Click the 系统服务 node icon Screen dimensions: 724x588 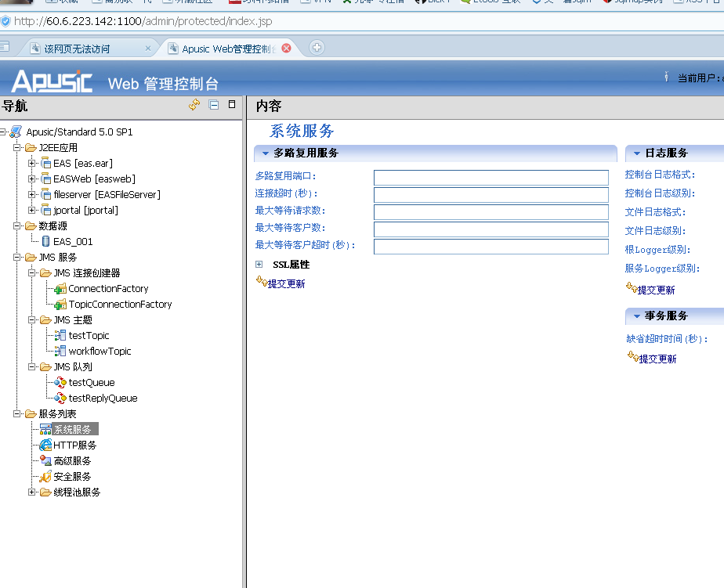pos(45,429)
